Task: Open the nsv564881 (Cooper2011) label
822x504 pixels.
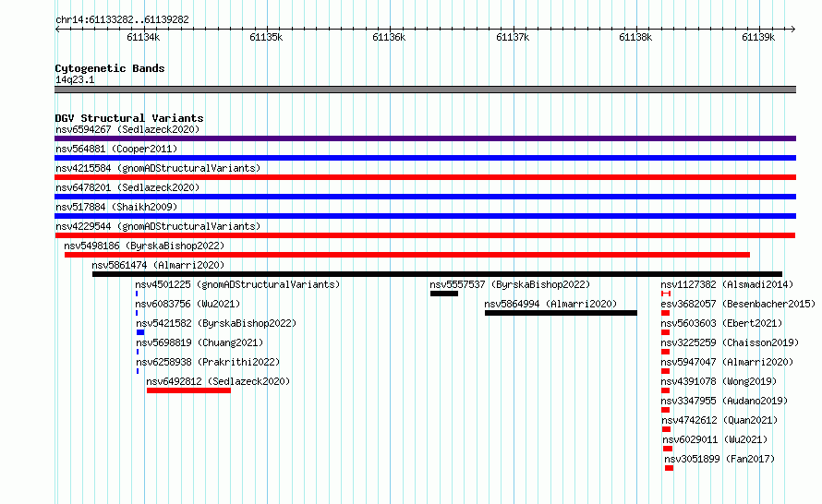Action: (x=116, y=149)
